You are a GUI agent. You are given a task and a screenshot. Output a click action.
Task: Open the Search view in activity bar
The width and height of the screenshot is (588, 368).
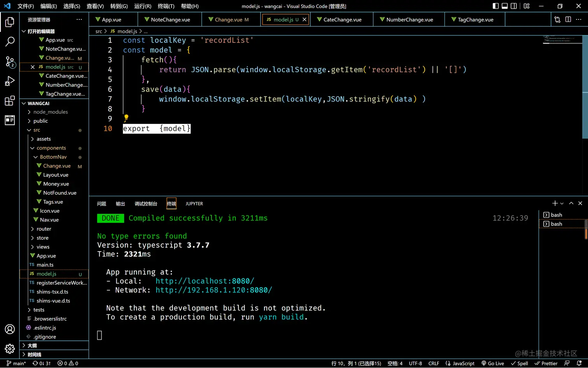click(10, 41)
